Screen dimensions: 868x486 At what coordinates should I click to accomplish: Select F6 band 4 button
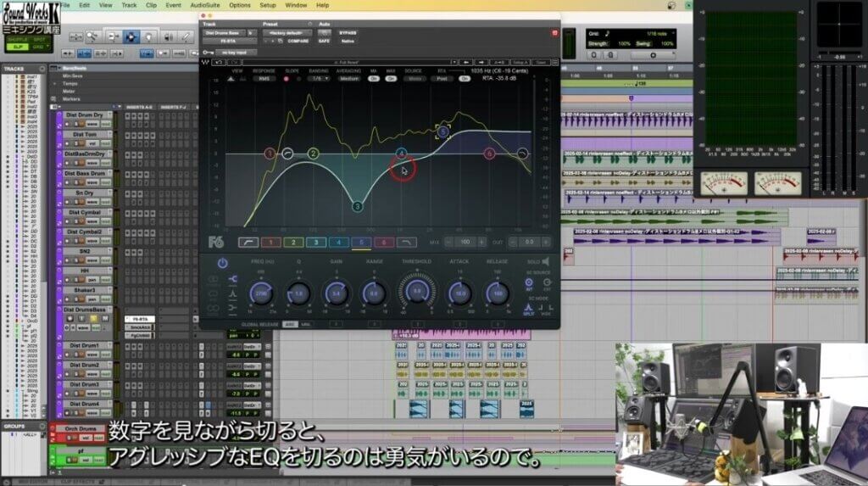pyautogui.click(x=338, y=243)
